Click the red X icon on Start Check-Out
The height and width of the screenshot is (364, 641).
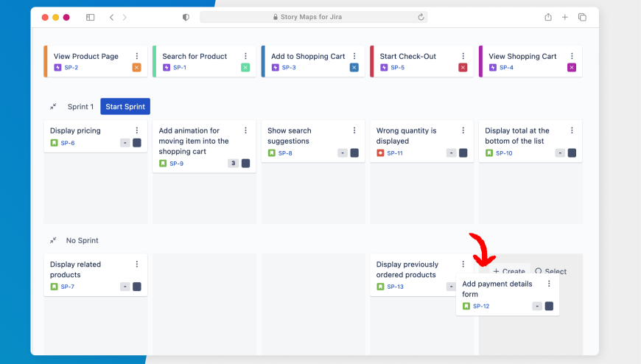pyautogui.click(x=463, y=68)
